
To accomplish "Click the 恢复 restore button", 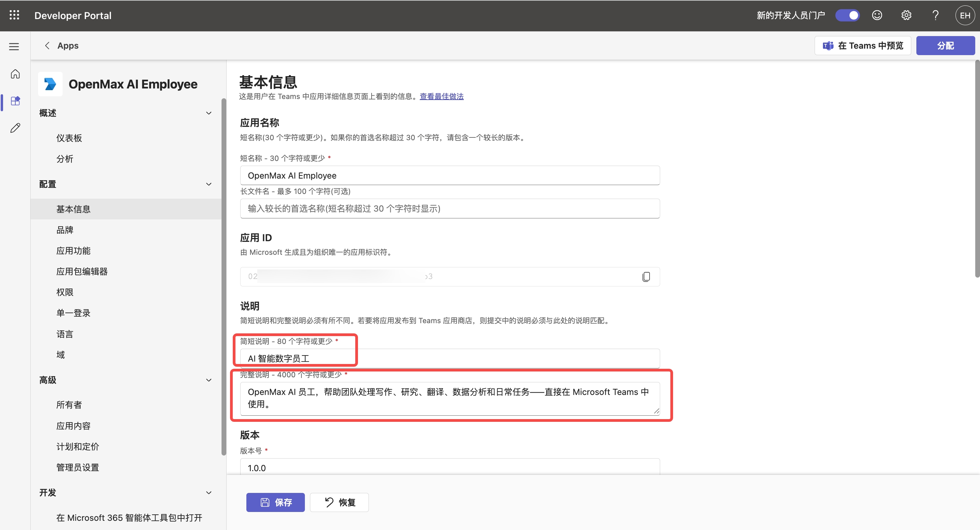I will [339, 502].
